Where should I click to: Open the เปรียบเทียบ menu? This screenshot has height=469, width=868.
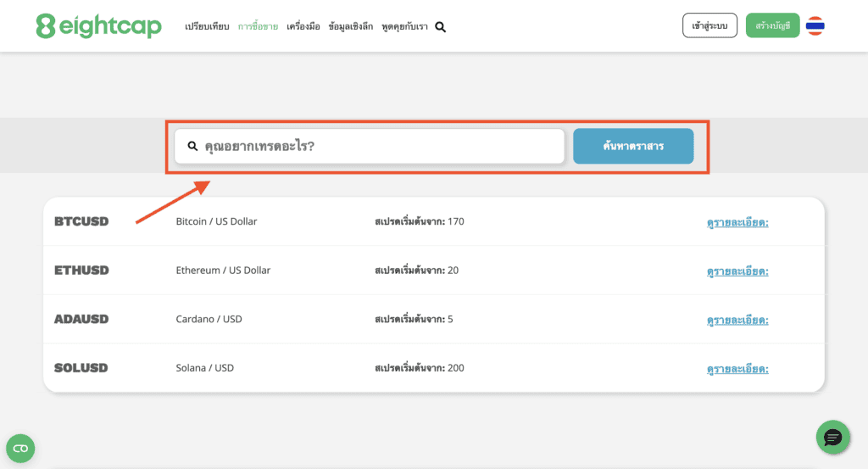click(207, 26)
